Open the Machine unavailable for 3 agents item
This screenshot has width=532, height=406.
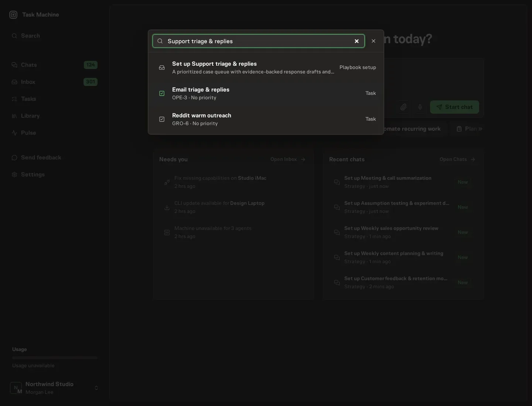(233, 233)
